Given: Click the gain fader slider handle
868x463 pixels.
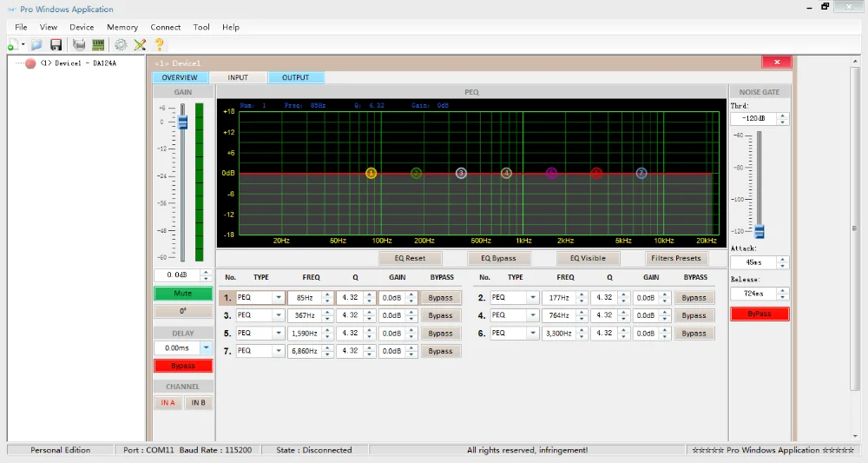Looking at the screenshot, I should [x=182, y=122].
